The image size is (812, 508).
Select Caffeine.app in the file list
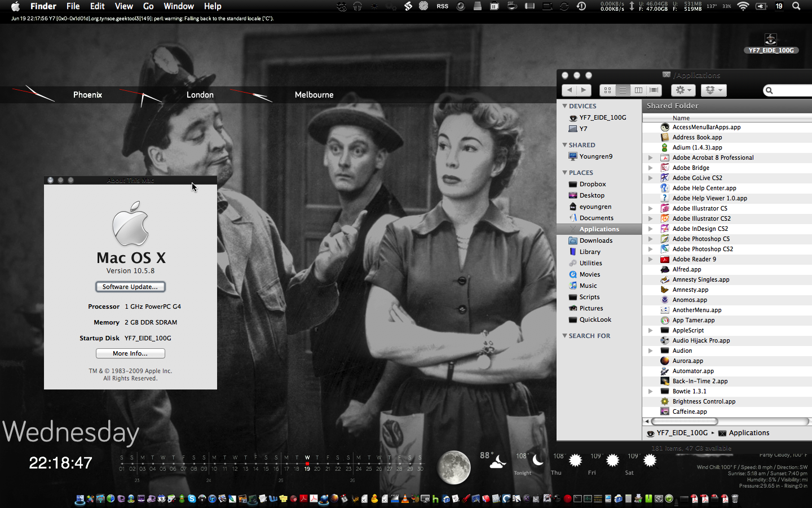pos(727,411)
